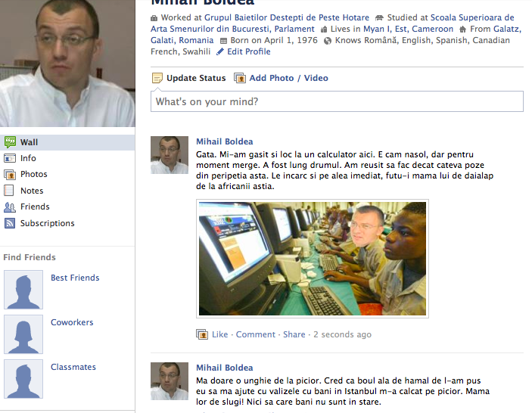Select the Update Status tab
The image size is (532, 413).
click(196, 78)
